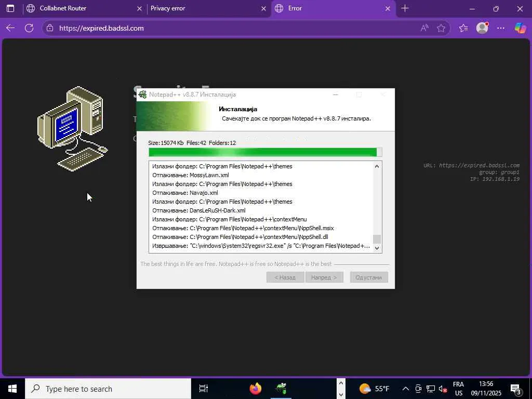Open the browser profile avatar
532x399 pixels.
pos(482,28)
